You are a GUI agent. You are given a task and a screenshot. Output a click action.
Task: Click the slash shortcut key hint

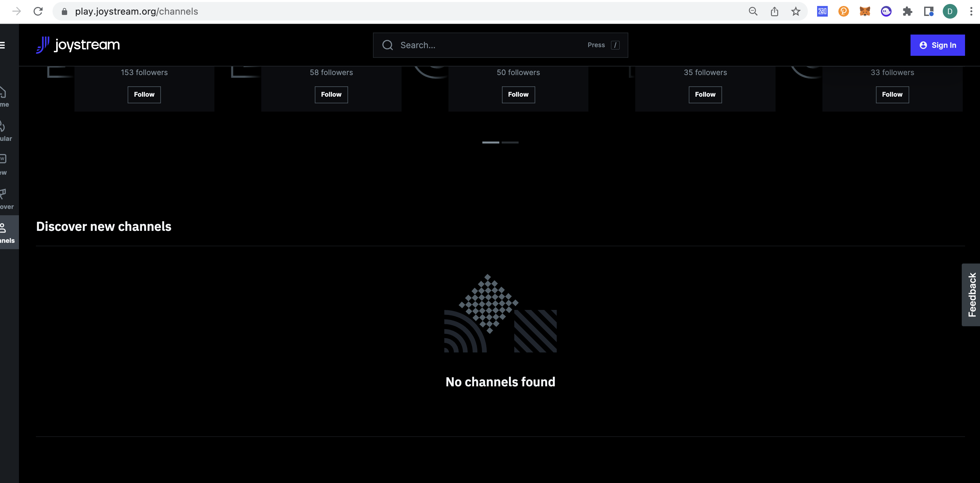tap(615, 45)
